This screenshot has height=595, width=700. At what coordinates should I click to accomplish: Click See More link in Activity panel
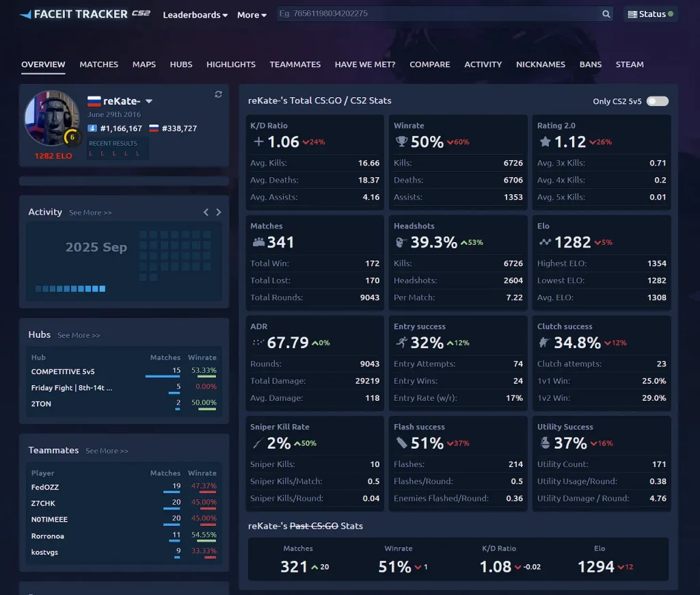[90, 213]
